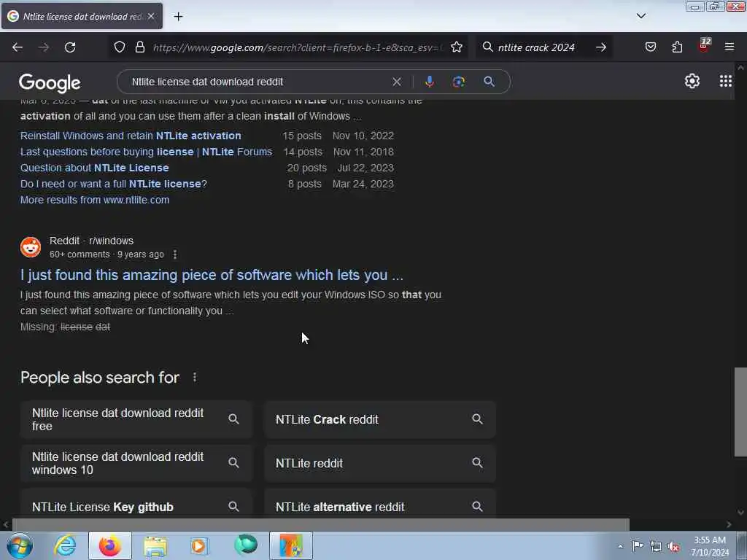Click muted volume tray icon
The height and width of the screenshot is (560, 747).
(673, 546)
